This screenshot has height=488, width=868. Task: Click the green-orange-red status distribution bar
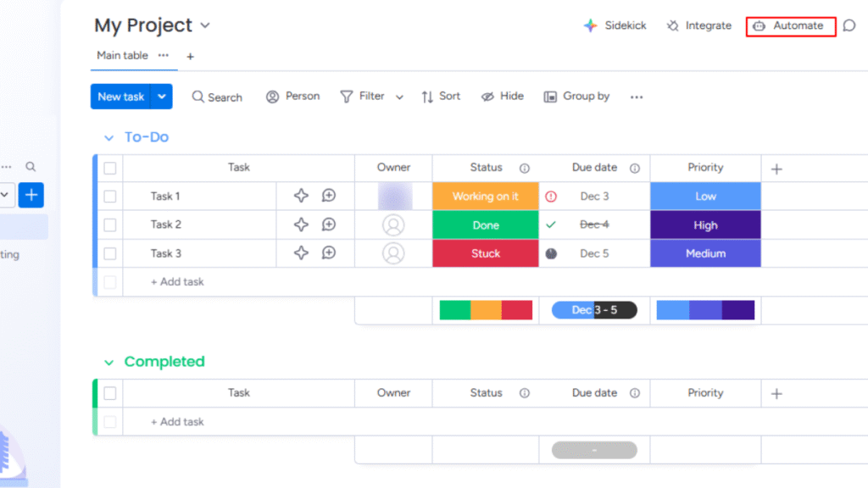(486, 310)
